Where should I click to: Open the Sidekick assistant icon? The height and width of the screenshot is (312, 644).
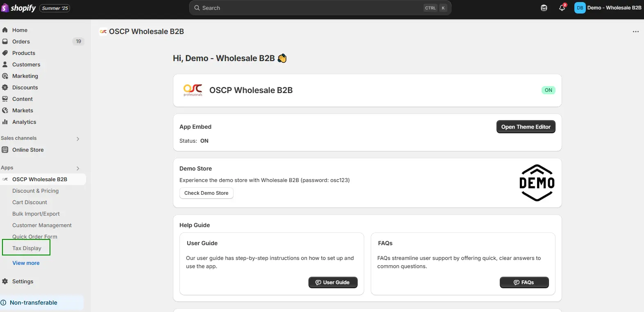[544, 8]
